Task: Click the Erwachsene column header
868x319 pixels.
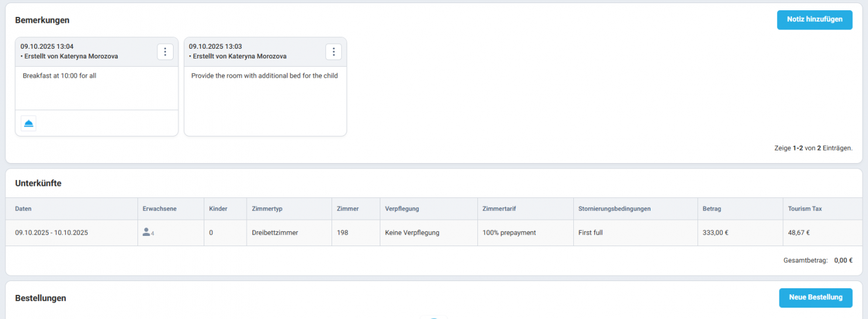Action: tap(160, 209)
